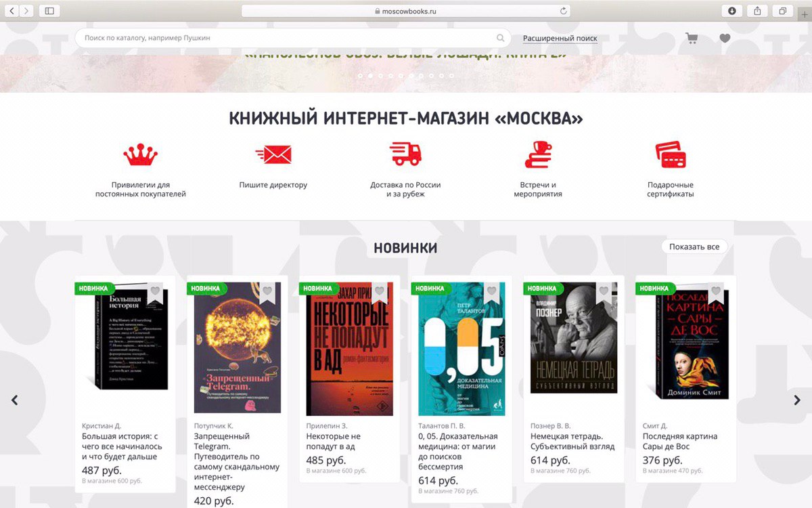
Task: Click the crown icon for loyal customer privileges
Action: click(140, 155)
